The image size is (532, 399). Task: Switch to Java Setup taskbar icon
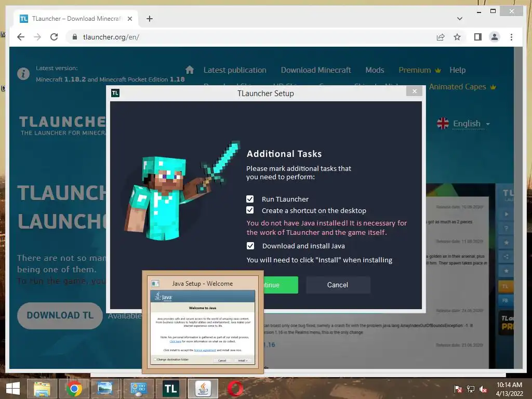[x=203, y=389]
